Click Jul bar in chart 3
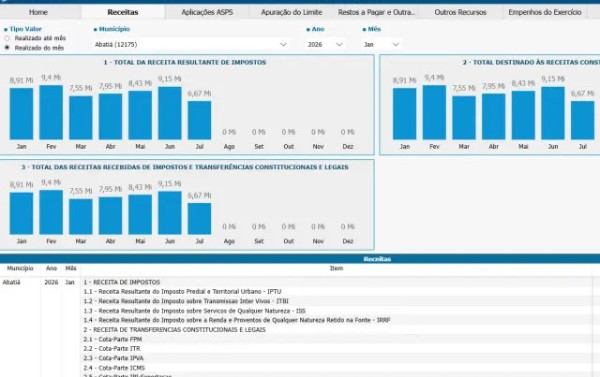The height and width of the screenshot is (377, 600). tap(199, 219)
